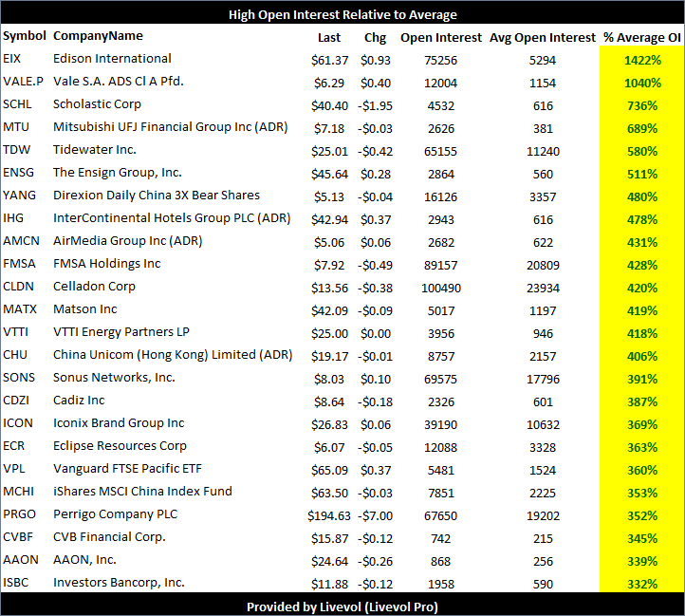Viewport: 685px width, 616px height.
Task: Select the $65.09 last price cell
Action: (329, 470)
